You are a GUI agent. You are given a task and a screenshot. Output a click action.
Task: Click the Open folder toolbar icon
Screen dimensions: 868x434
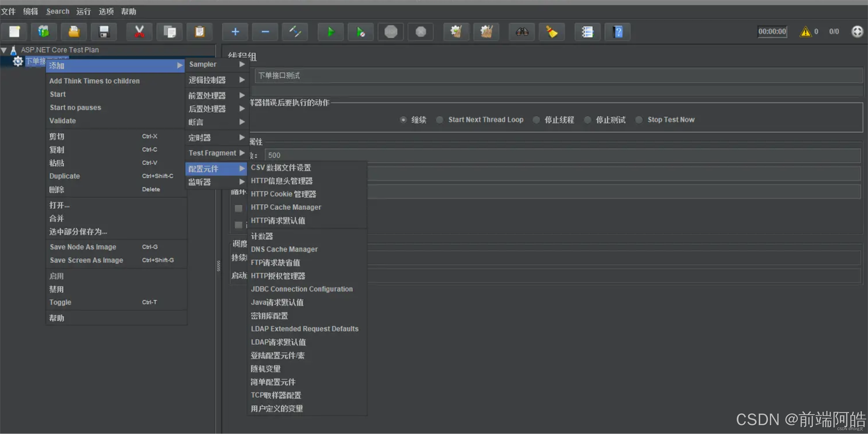(74, 32)
